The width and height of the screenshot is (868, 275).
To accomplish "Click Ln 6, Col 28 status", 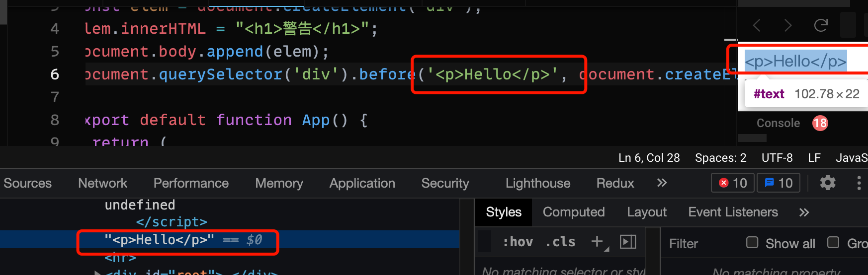I will click(649, 158).
